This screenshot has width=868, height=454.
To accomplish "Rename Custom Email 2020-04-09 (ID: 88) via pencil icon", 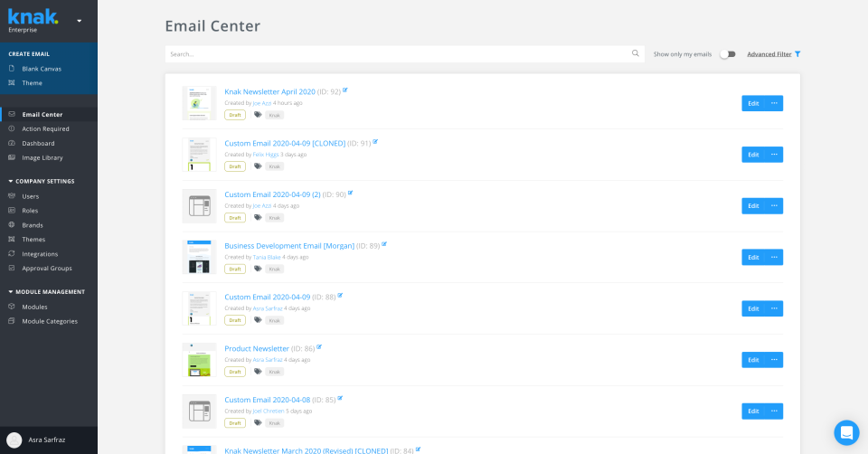I will [340, 296].
